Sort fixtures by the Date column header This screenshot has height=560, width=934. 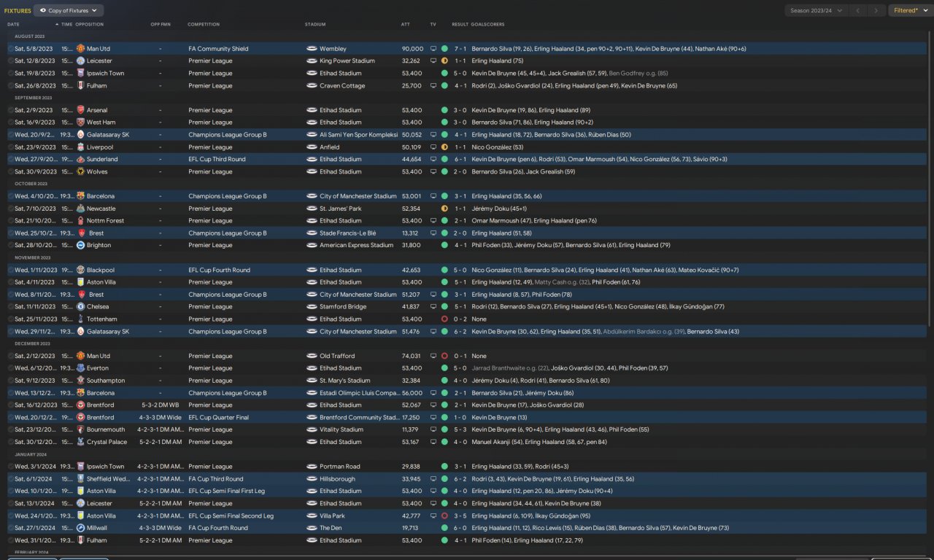click(14, 24)
